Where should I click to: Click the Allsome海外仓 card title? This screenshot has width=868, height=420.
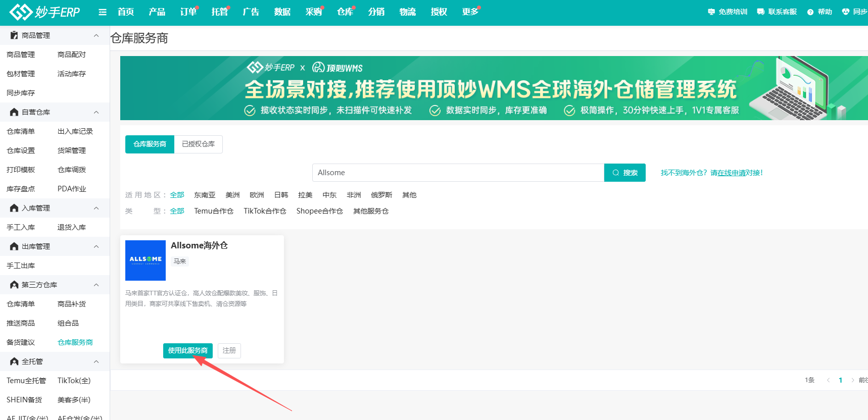[x=199, y=245]
